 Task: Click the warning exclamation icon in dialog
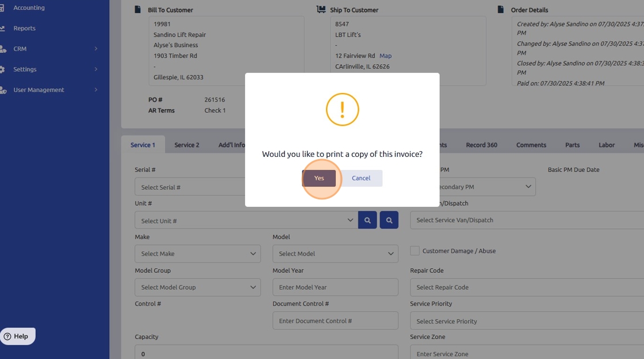pyautogui.click(x=342, y=110)
